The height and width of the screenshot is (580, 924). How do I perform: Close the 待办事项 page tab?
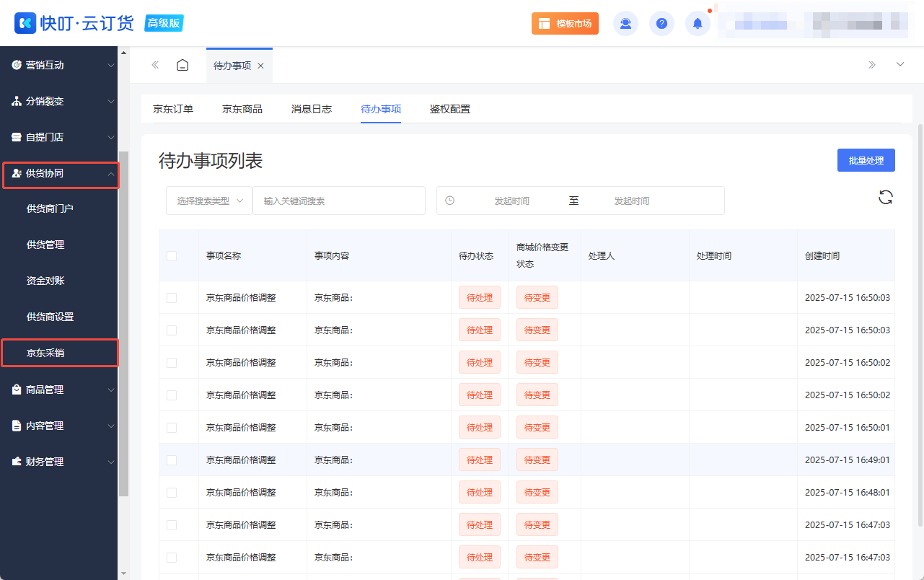tap(260, 66)
